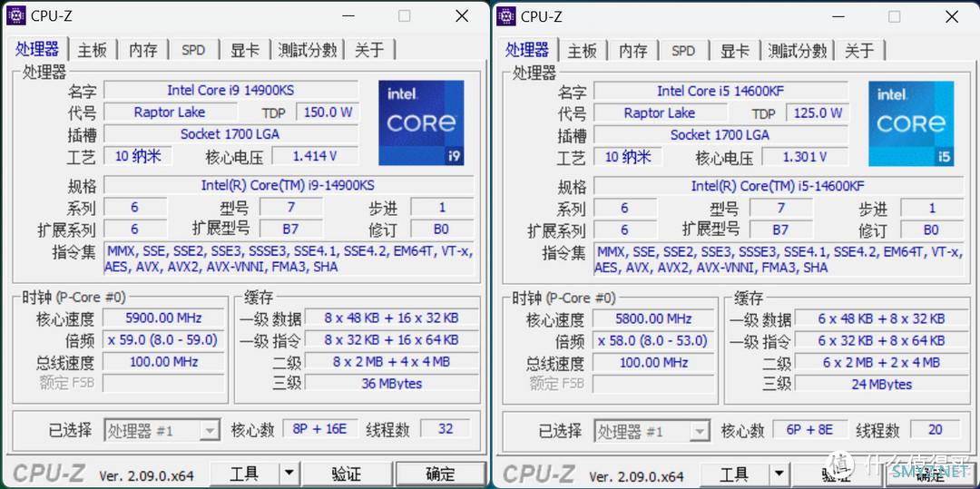
Task: Open 測試分數 tab in the 14900KS window
Action: [308, 50]
